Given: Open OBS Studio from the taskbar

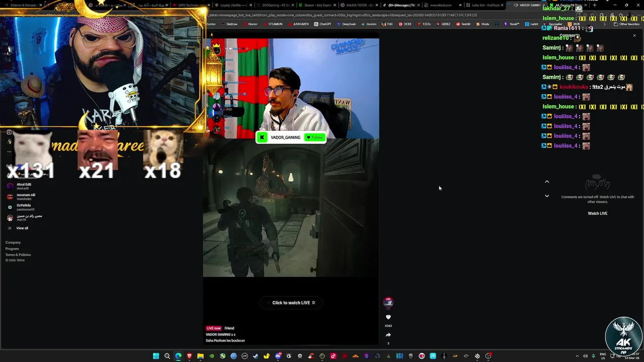Looking at the screenshot, I should tap(487, 356).
